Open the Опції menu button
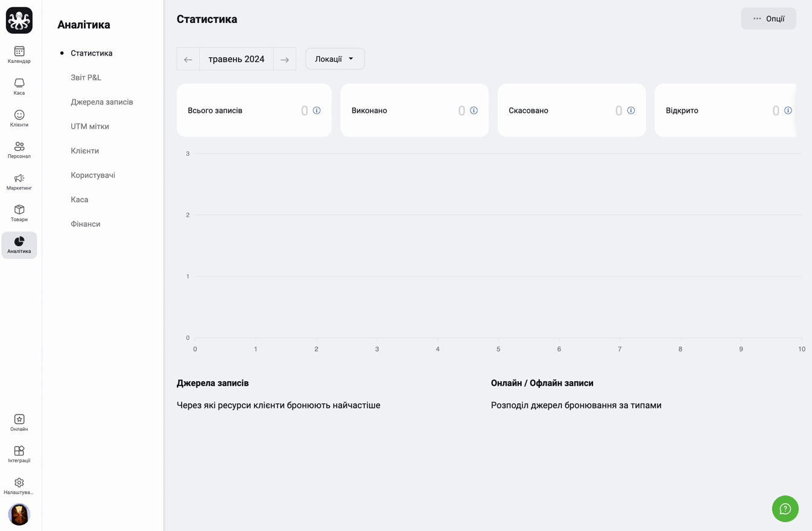The height and width of the screenshot is (531, 812). click(769, 19)
